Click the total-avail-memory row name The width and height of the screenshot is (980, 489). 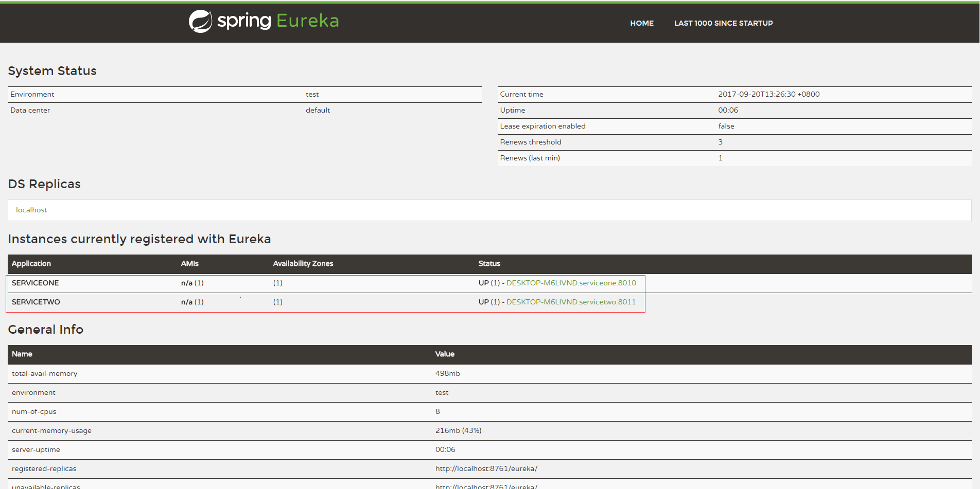pyautogui.click(x=45, y=373)
